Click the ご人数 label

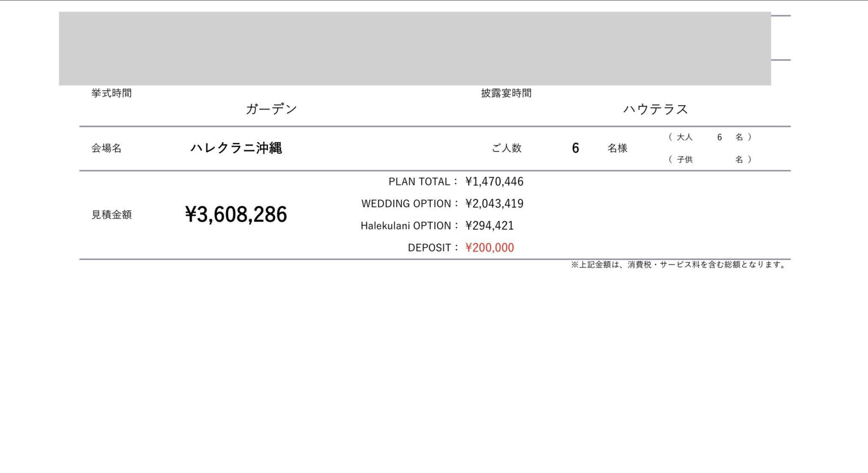pos(506,148)
